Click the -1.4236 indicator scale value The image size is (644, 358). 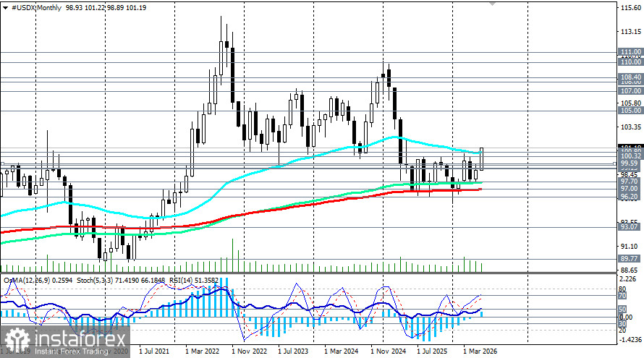(630, 339)
